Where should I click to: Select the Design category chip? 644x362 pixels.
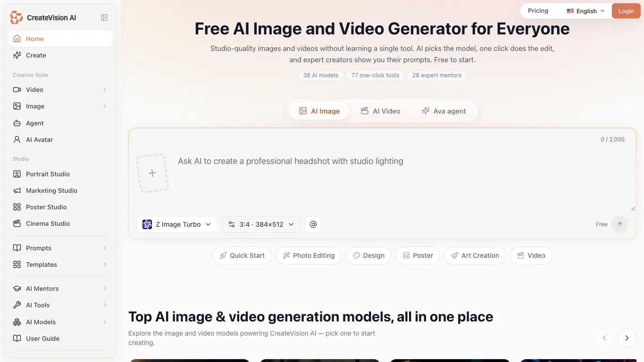tap(368, 255)
